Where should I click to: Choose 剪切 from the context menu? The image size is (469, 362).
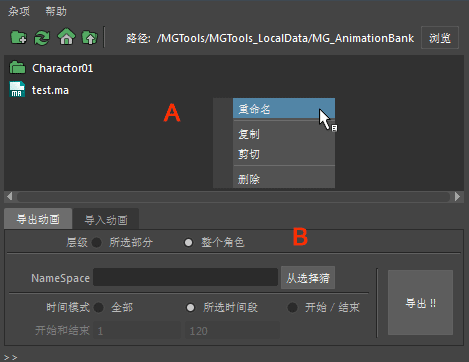(284, 154)
